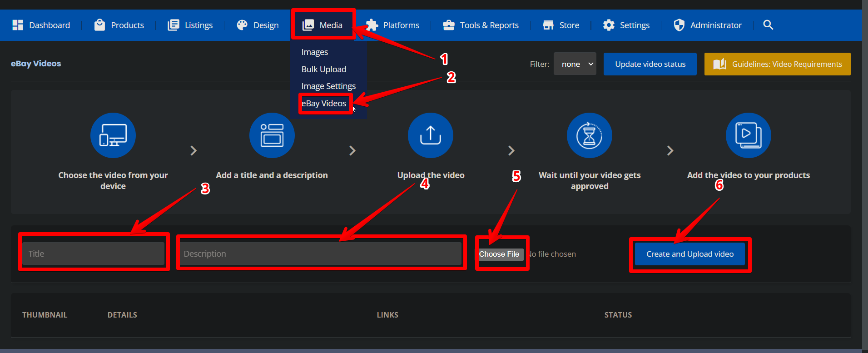Click the Settings gear icon
This screenshot has height=353, width=868.
tap(609, 25)
